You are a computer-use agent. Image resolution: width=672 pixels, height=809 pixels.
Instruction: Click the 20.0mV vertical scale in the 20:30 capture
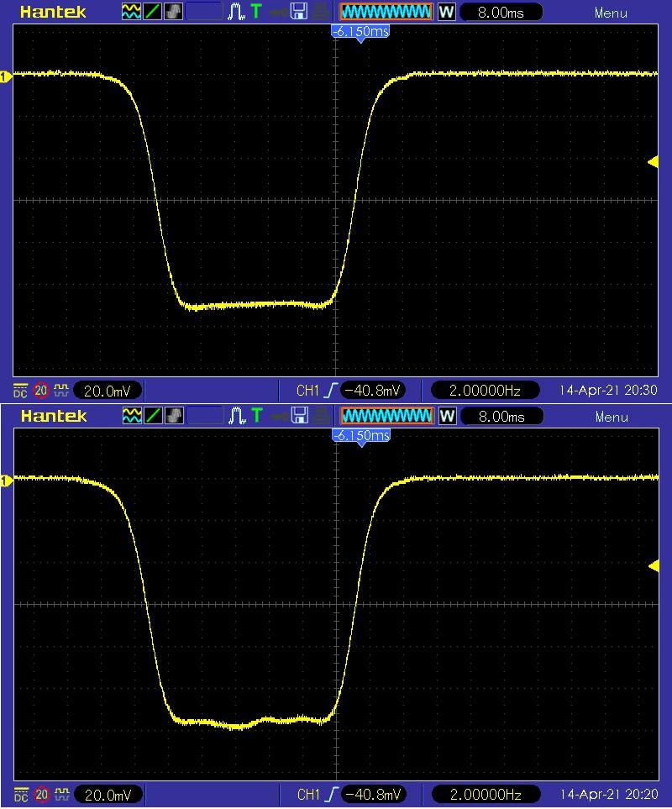tap(108, 391)
